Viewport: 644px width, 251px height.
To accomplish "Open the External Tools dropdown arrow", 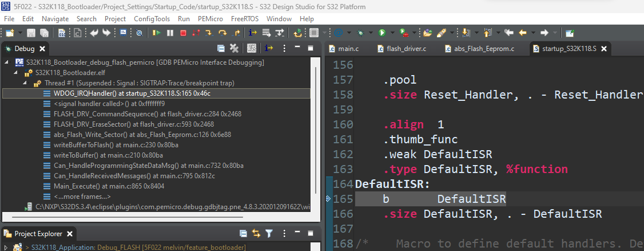I will 415,33.
